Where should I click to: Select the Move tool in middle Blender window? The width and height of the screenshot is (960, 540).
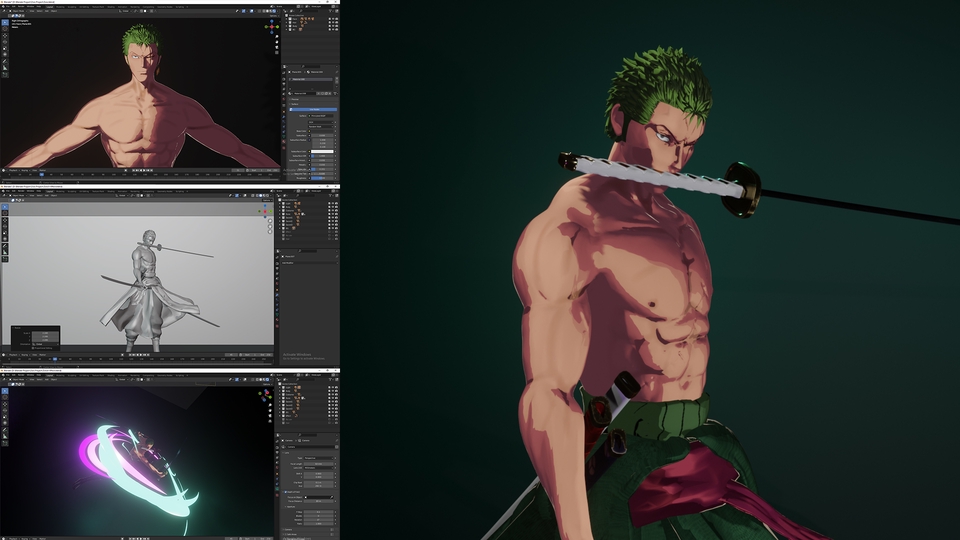[5, 220]
